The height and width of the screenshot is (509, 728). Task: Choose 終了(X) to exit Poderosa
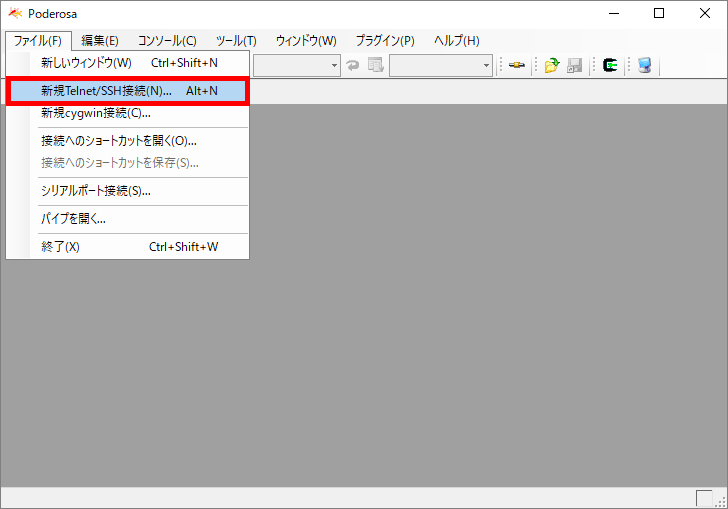tap(128, 247)
